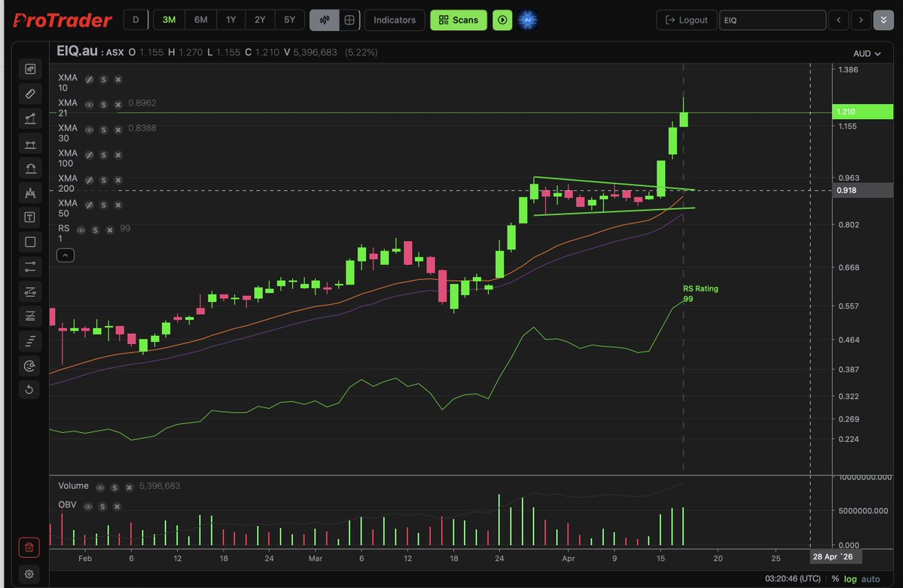Click the double-chevron expander at top right

click(884, 19)
